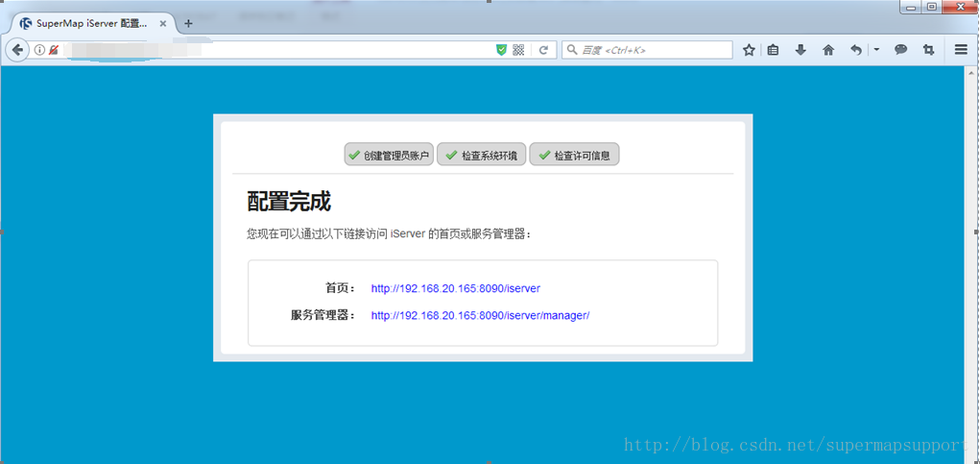The width and height of the screenshot is (980, 464).
Task: Expand the dropdown arrow beside the undo icon
Action: click(876, 50)
